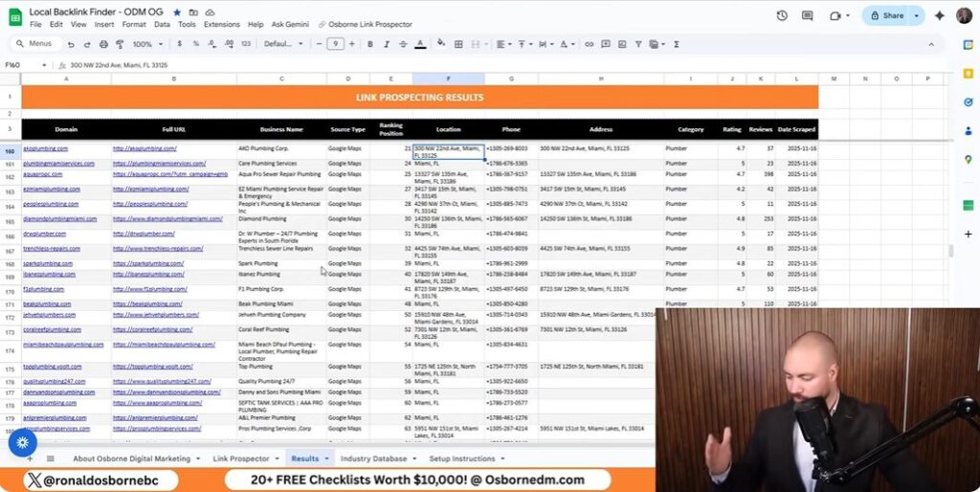The height and width of the screenshot is (492, 980).
Task: Increase font size with plus button
Action: [352, 44]
